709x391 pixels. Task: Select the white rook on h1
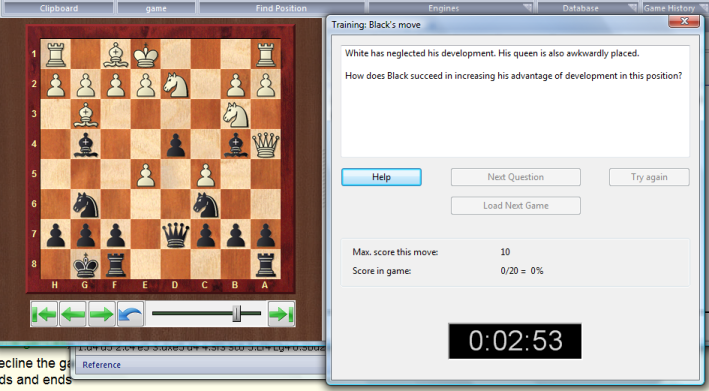[x=56, y=54]
